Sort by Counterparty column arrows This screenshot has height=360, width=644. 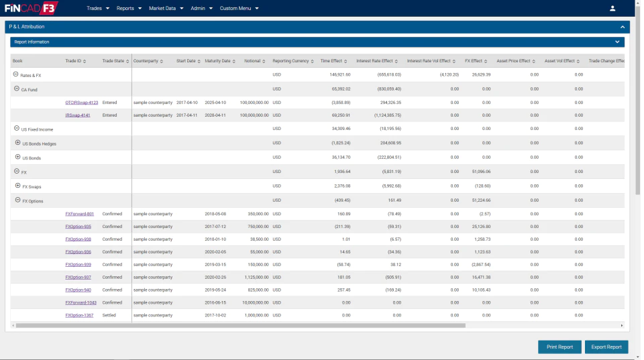[162, 61]
